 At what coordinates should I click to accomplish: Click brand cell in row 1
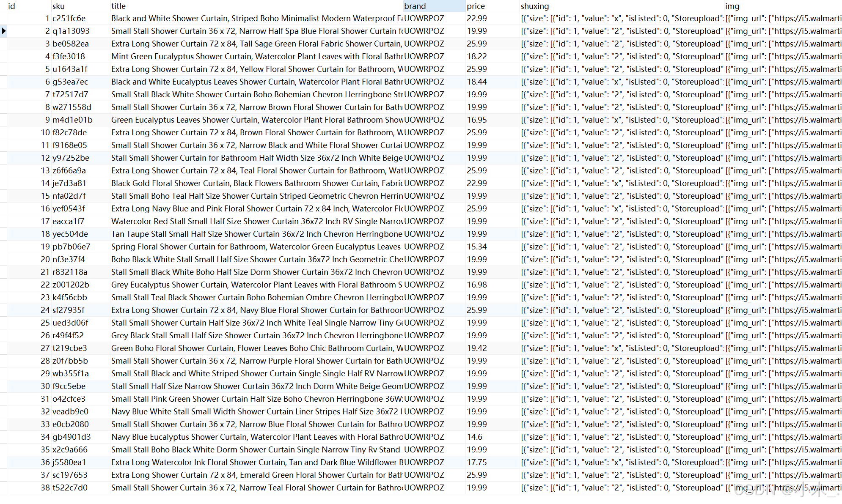pyautogui.click(x=424, y=19)
